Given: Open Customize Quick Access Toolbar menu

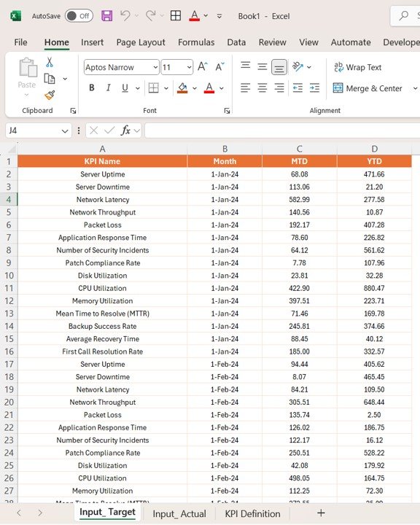Looking at the screenshot, I should point(219,16).
